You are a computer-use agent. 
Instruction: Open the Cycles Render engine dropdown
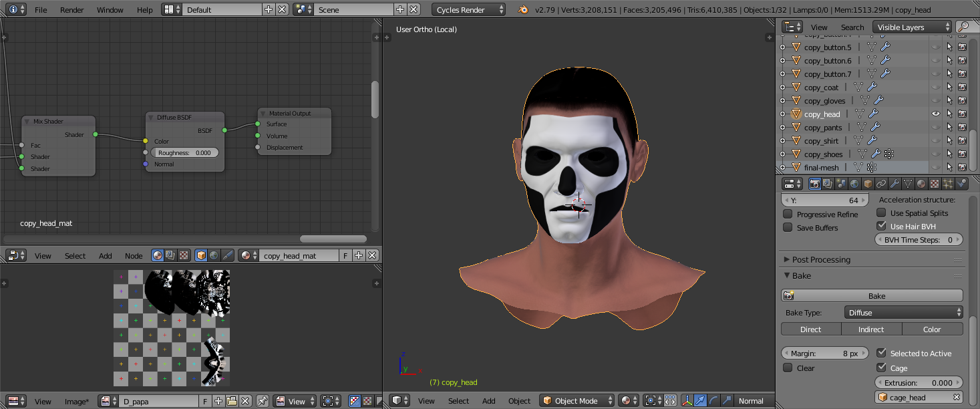(x=468, y=9)
